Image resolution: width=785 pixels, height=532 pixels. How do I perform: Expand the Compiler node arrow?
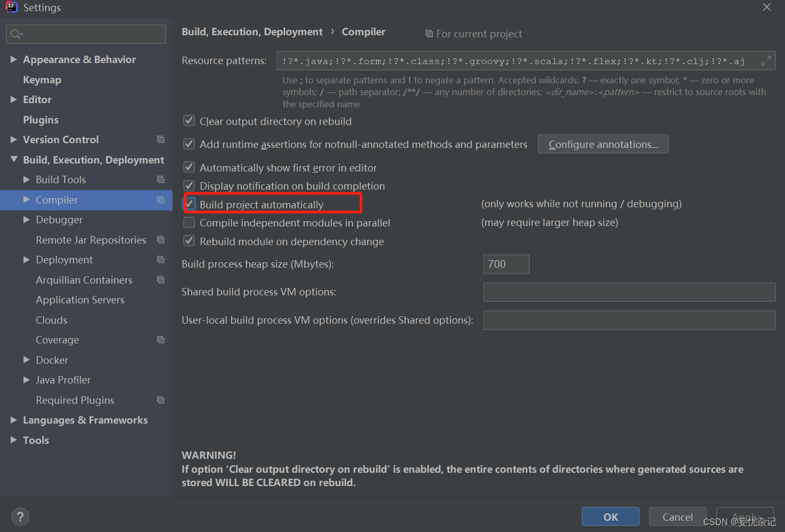pyautogui.click(x=26, y=199)
